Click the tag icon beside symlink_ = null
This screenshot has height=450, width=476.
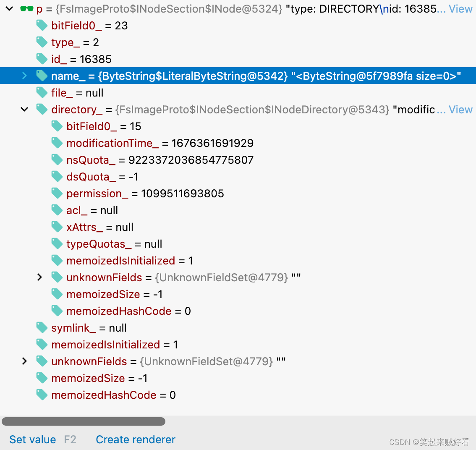[x=42, y=327]
